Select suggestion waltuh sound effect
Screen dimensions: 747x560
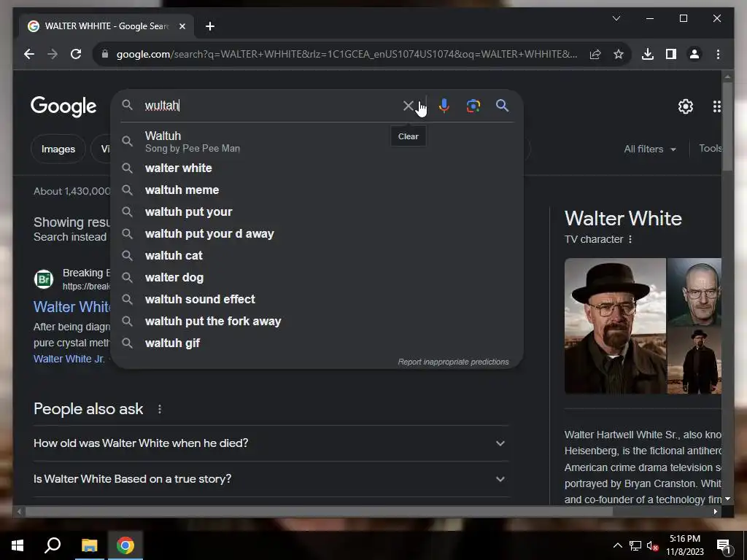point(317,300)
